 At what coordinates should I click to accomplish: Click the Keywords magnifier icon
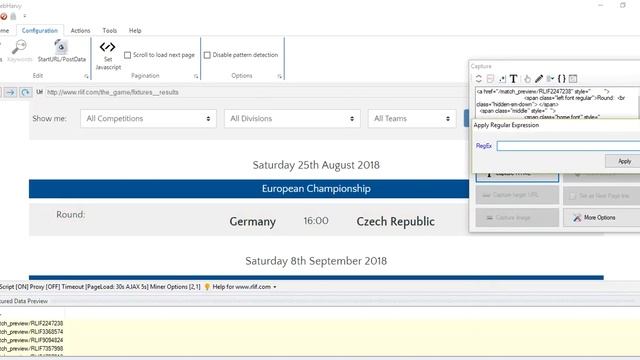(x=19, y=47)
